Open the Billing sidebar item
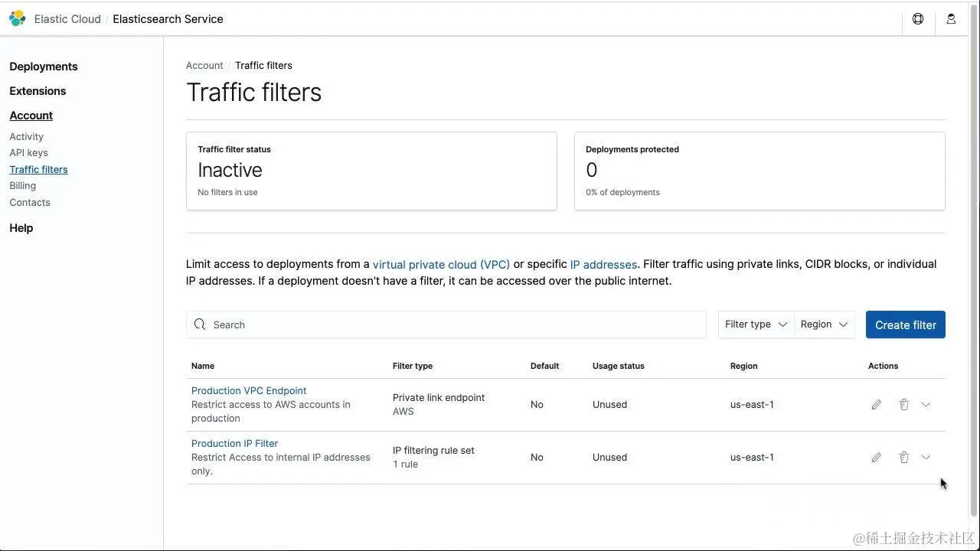This screenshot has height=551, width=980. 23,186
